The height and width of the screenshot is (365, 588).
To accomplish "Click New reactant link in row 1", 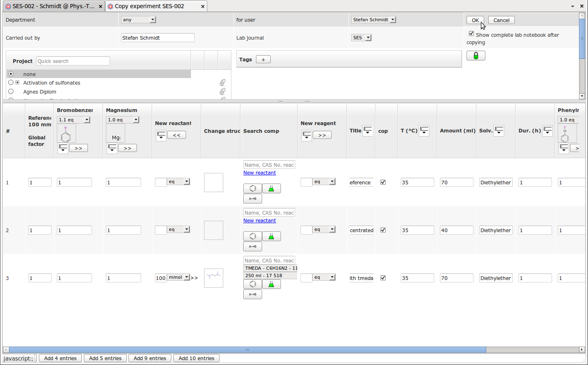I will (260, 173).
